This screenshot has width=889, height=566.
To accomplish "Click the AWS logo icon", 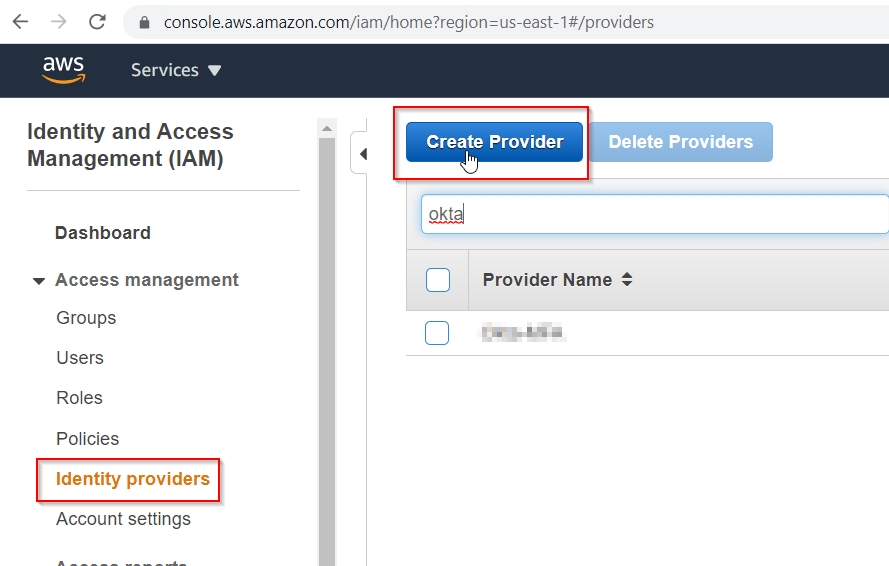I will pos(63,70).
